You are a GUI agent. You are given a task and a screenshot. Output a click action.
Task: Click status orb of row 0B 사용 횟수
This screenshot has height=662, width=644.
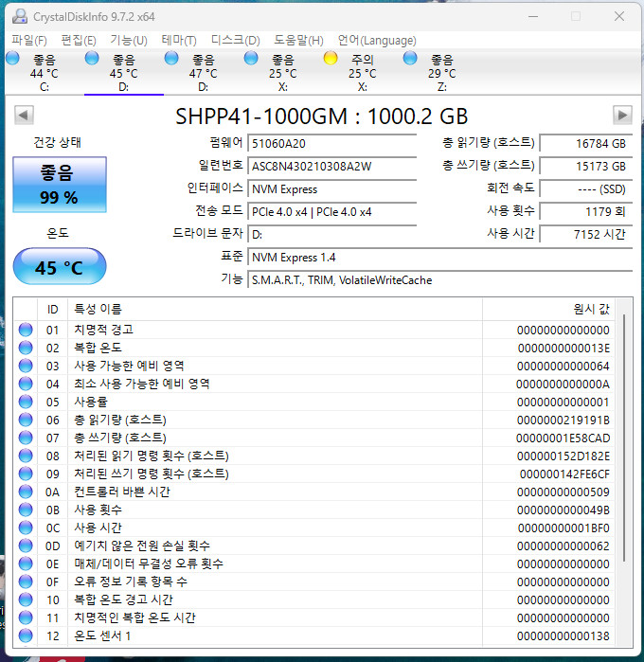[26, 510]
